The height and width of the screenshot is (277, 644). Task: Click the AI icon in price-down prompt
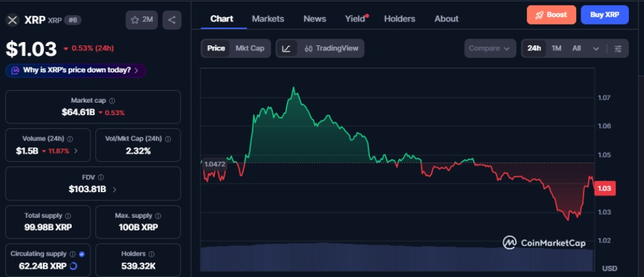[x=15, y=71]
